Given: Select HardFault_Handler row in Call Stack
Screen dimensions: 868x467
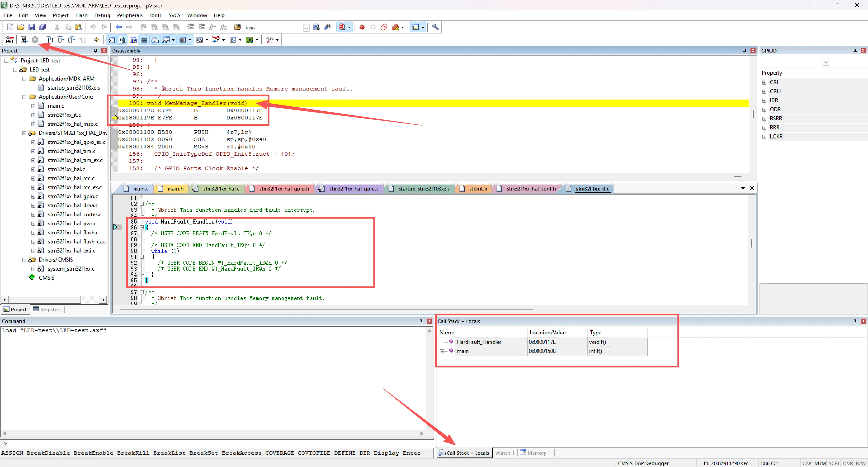Looking at the screenshot, I should tap(479, 342).
